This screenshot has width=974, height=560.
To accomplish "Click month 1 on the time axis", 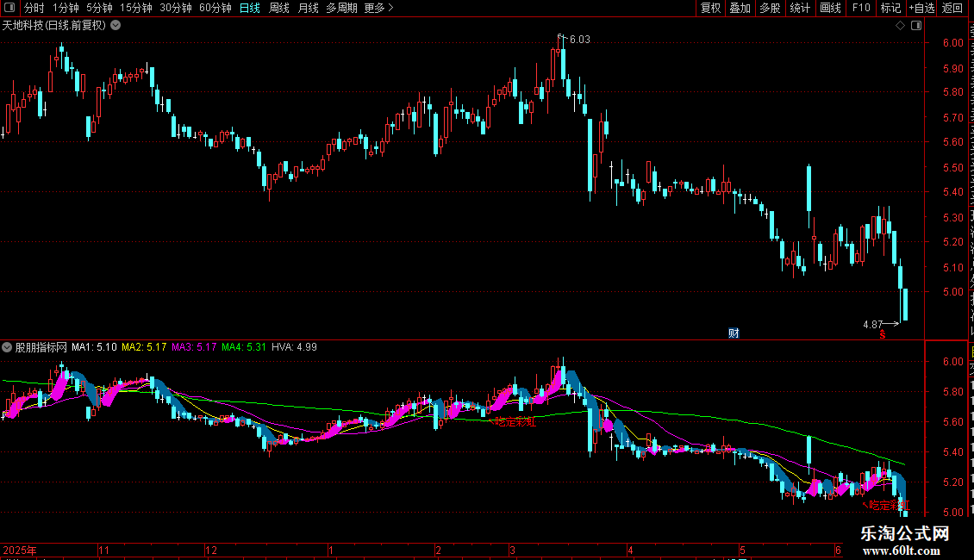I will pyautogui.click(x=331, y=550).
